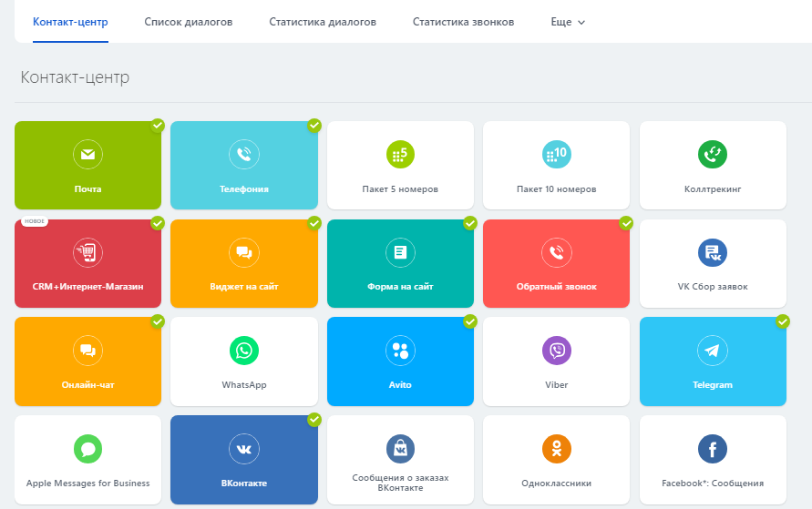This screenshot has height=509, width=812.
Task: Click the Виджет на сайт label
Action: tap(244, 287)
